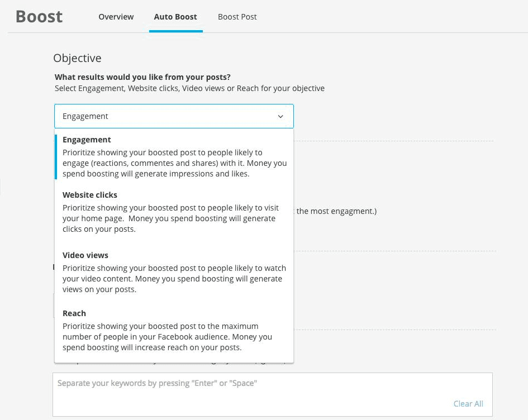
Task: Choose the Website clicks objective title
Action: (90, 195)
